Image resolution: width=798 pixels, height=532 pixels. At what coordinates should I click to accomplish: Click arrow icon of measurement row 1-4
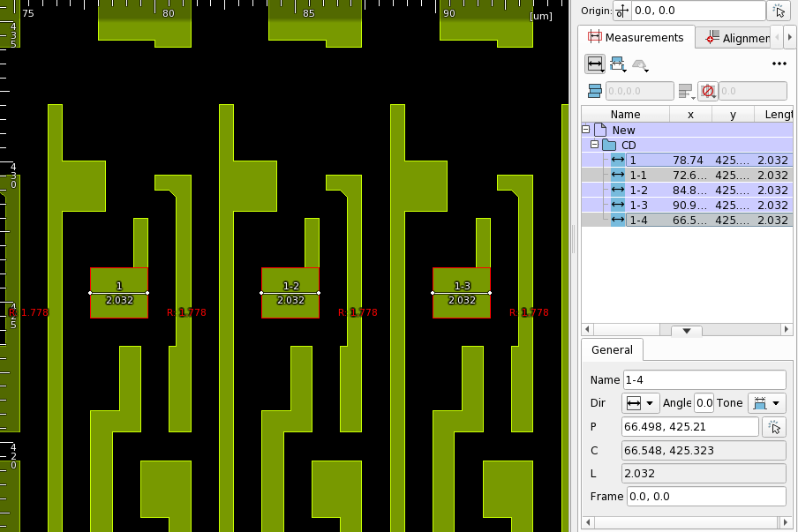click(618, 220)
